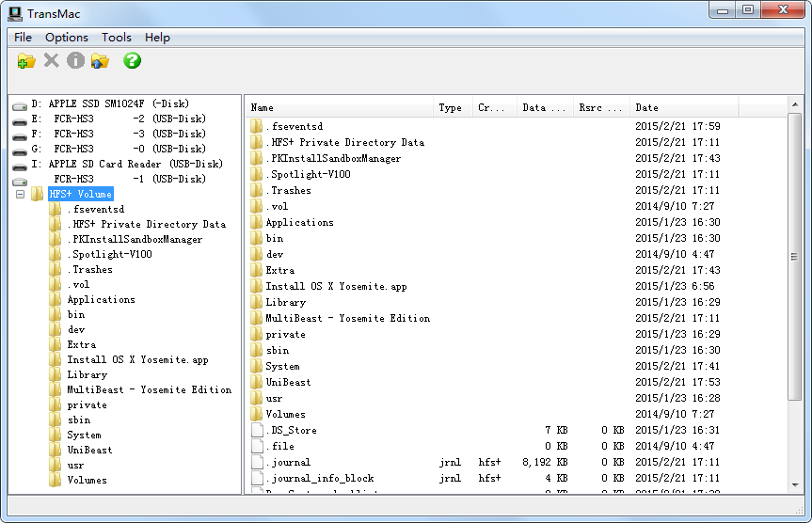
Task: Select MultiBeast - Yosemite Edition in file list
Action: coord(347,318)
